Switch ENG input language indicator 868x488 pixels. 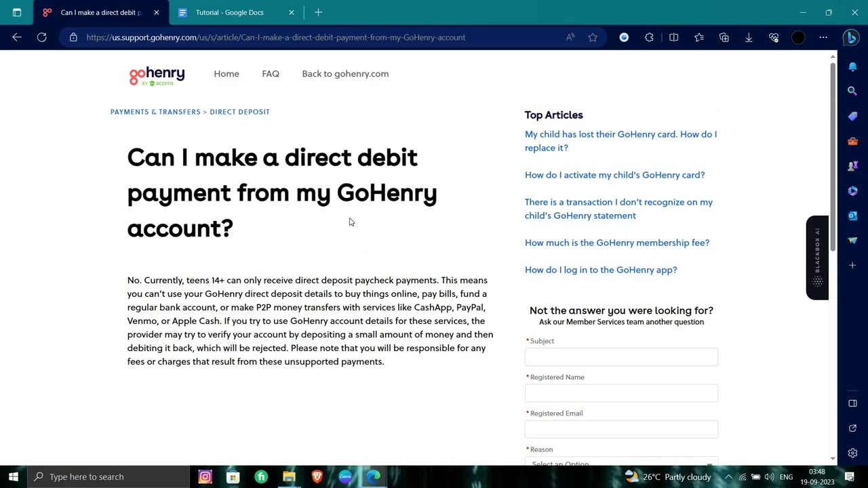[x=787, y=476]
